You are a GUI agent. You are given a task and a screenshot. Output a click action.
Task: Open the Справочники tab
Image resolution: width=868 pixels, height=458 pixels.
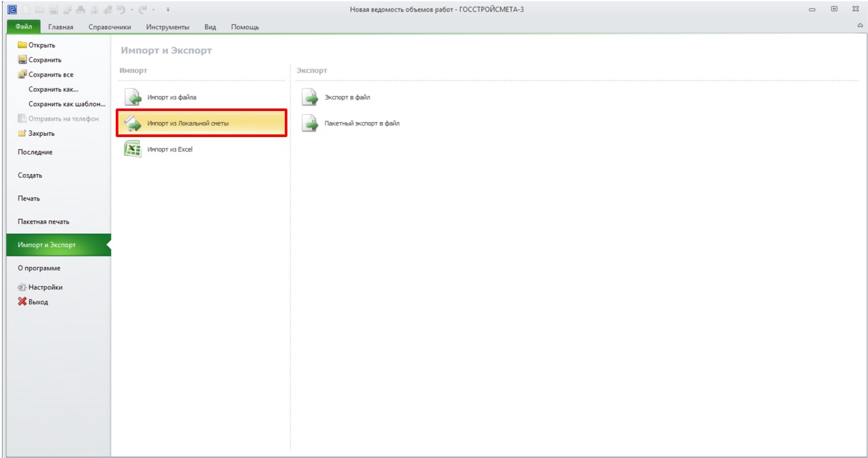click(110, 27)
